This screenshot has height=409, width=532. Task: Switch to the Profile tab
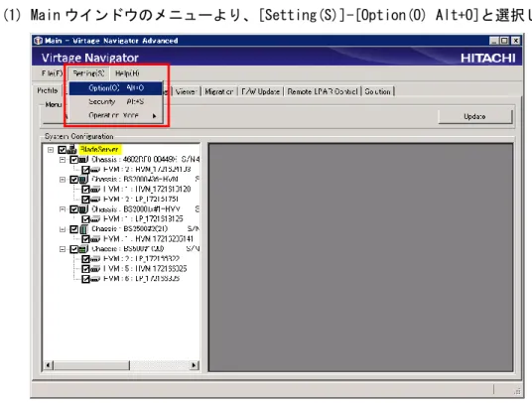point(48,90)
